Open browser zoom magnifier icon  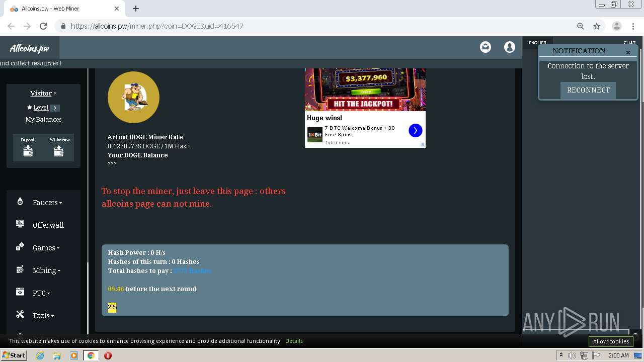pos(581,26)
